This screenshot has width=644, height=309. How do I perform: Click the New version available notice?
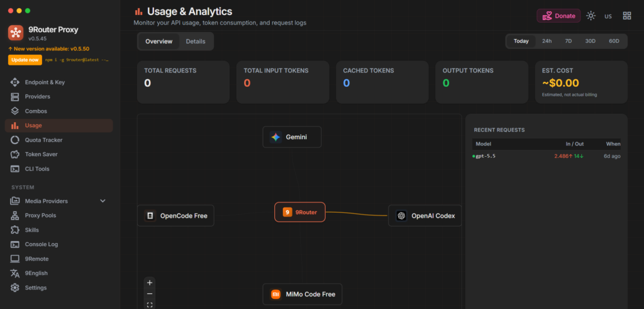point(48,48)
